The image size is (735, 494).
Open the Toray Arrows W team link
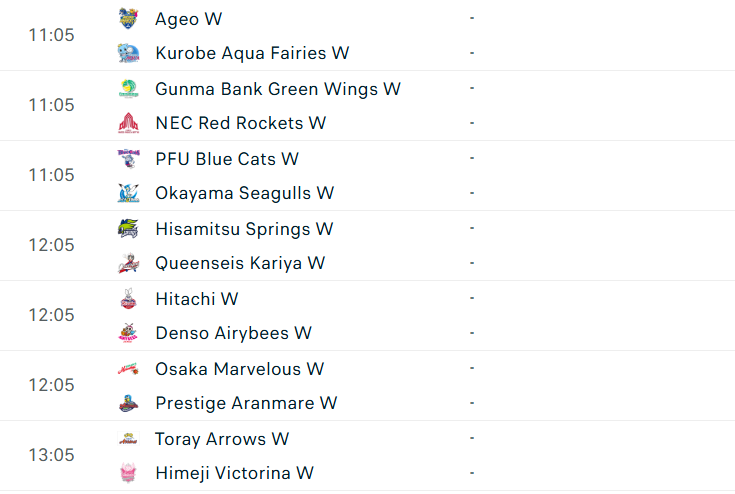point(222,439)
